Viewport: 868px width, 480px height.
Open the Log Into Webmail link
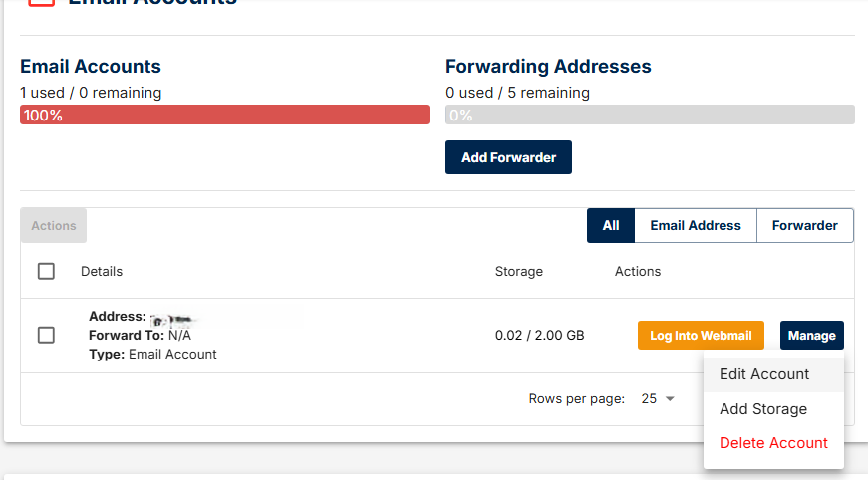701,336
